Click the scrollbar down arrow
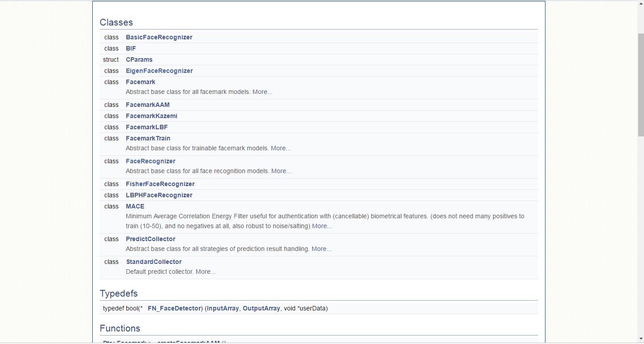 pos(640,339)
